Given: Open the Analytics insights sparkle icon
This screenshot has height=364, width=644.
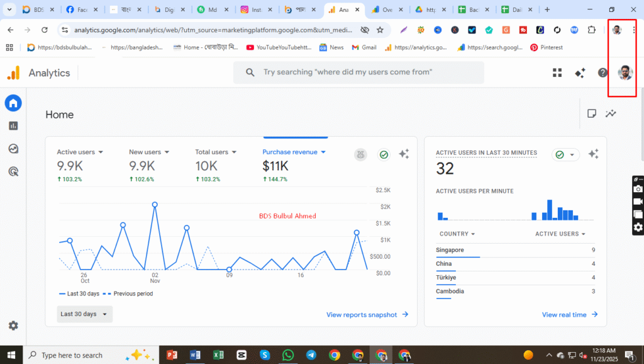Looking at the screenshot, I should tap(579, 72).
